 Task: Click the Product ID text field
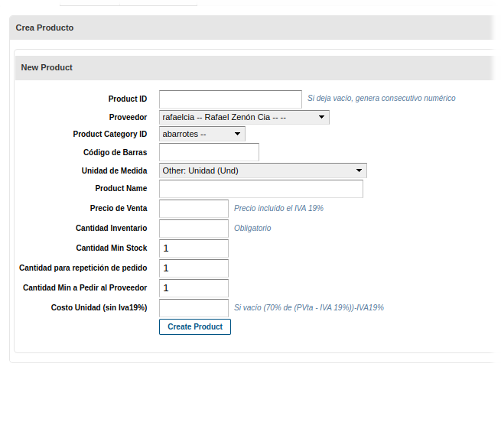pos(230,99)
